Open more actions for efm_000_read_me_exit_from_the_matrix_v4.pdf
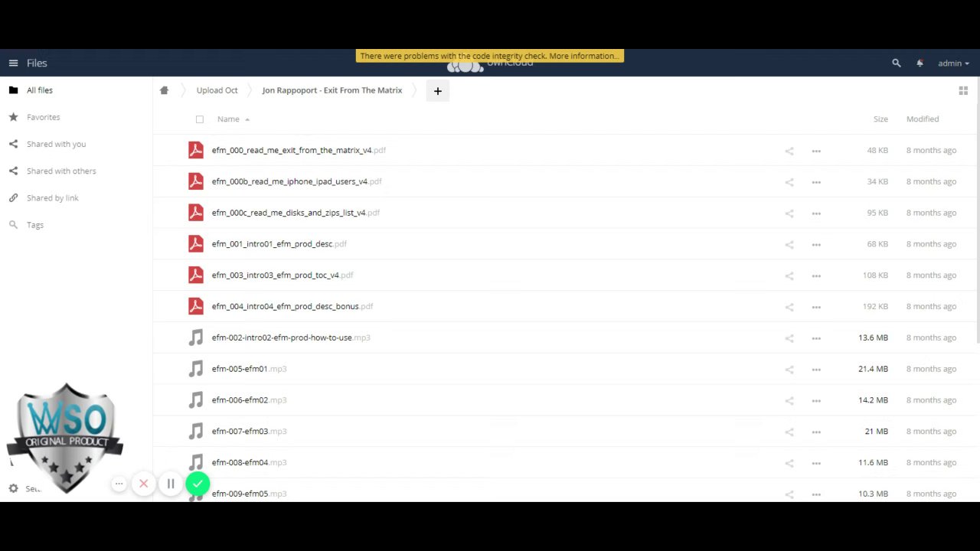The height and width of the screenshot is (551, 980). tap(816, 151)
